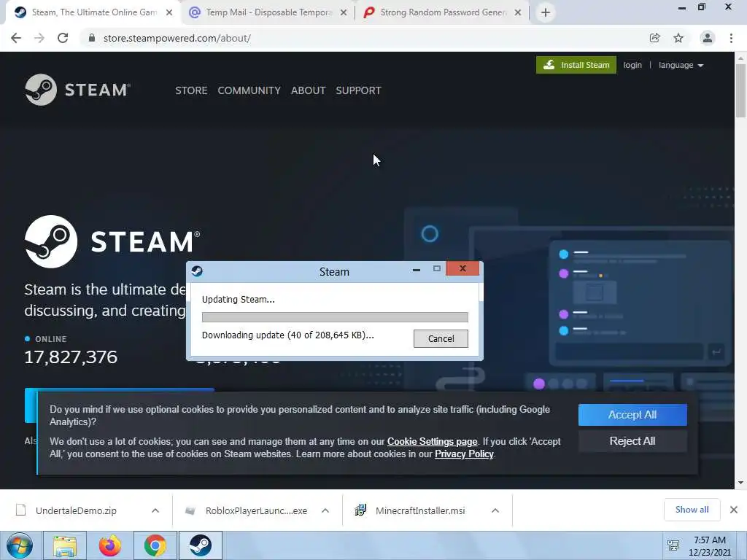
Task: Click the large Steam logo on page
Action: [x=112, y=241]
